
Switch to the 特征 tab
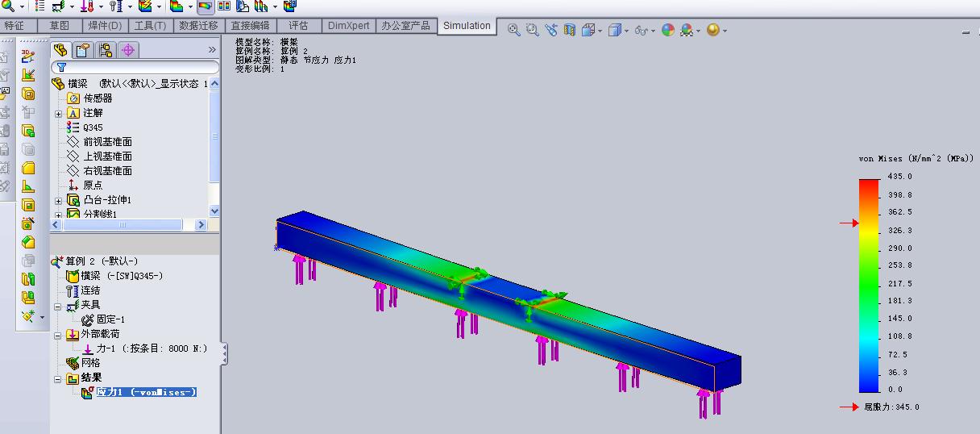coord(15,26)
